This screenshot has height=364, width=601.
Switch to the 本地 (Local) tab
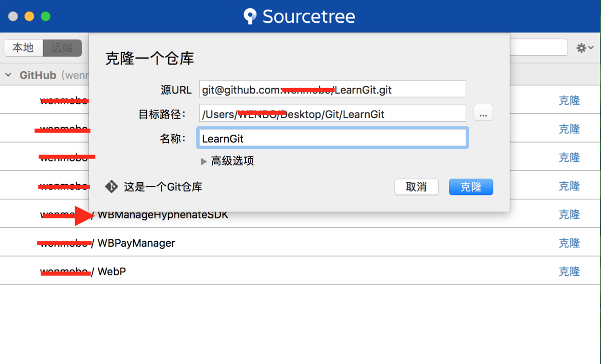coord(23,47)
